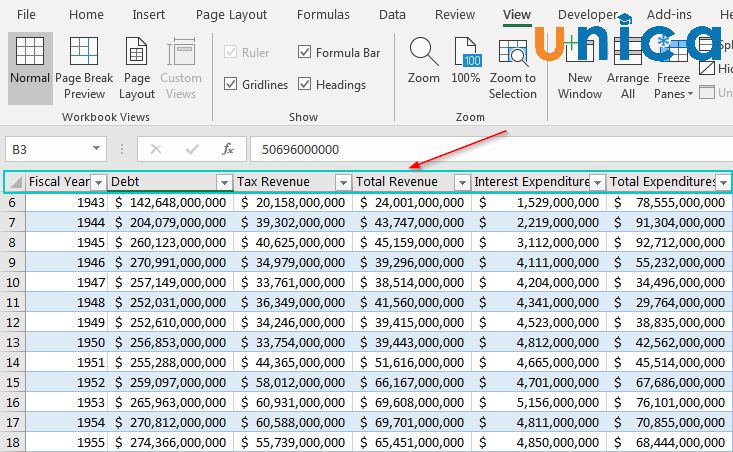The image size is (733, 452).
Task: Select debt cell 142,648,000,000
Action: 171,202
